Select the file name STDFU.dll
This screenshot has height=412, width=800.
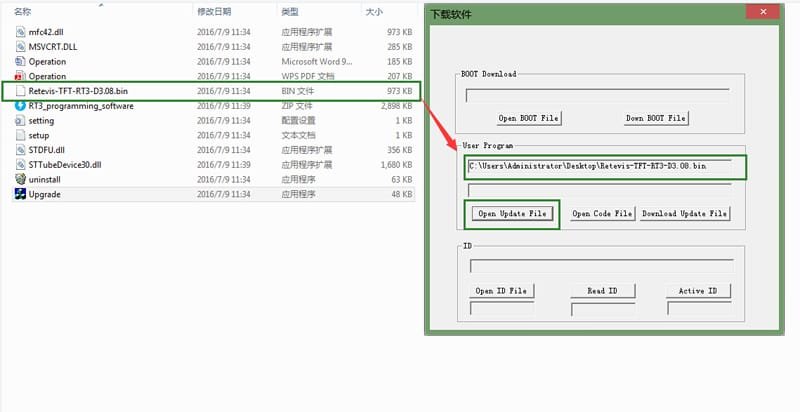46,150
